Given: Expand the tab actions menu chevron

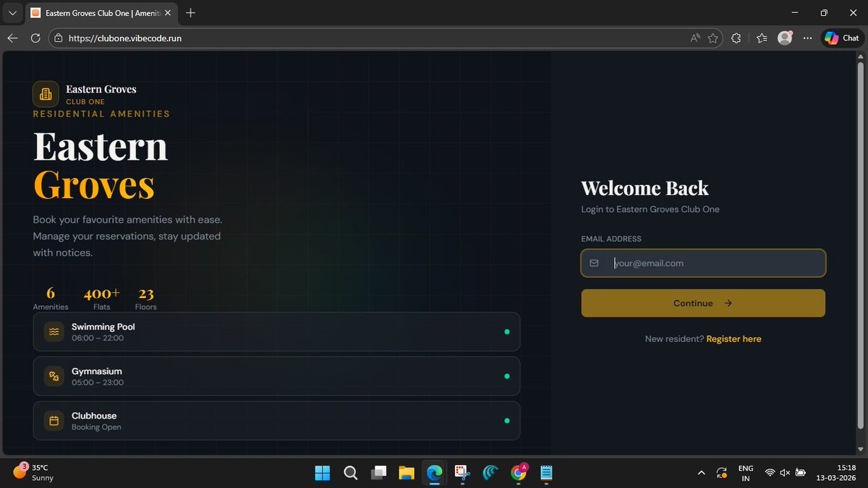Looking at the screenshot, I should click(x=12, y=13).
